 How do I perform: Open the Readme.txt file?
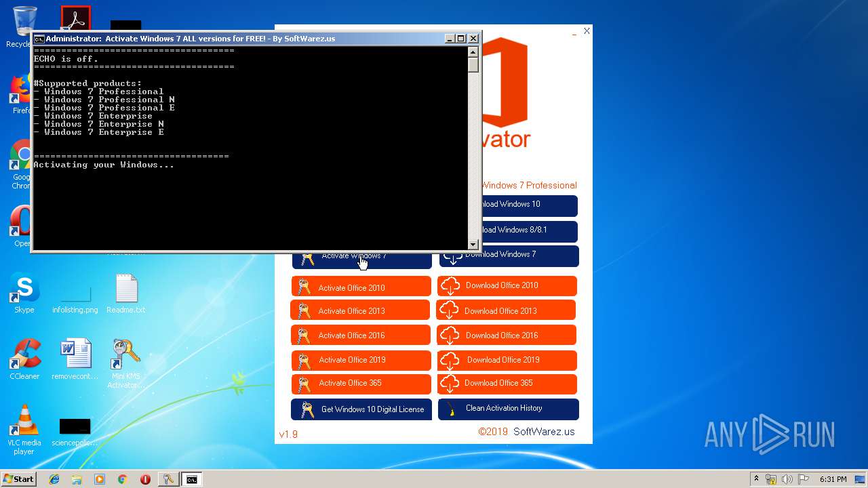coord(126,293)
